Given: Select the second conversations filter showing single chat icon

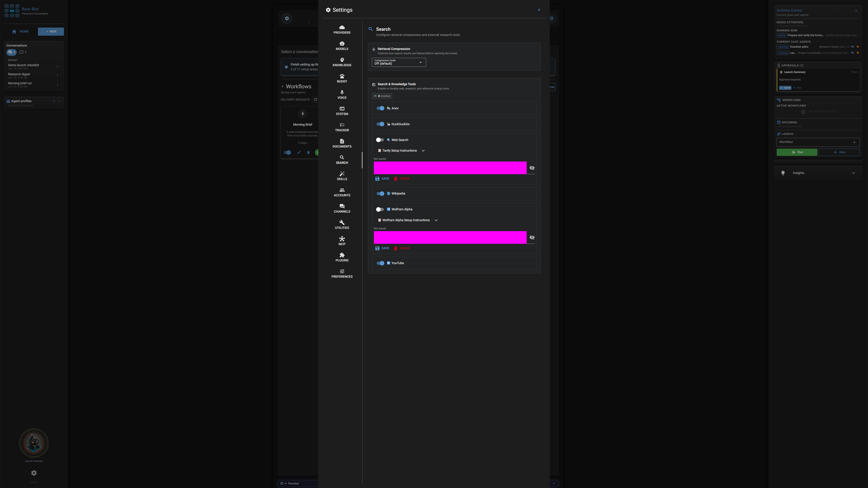Looking at the screenshot, I should 23,52.
